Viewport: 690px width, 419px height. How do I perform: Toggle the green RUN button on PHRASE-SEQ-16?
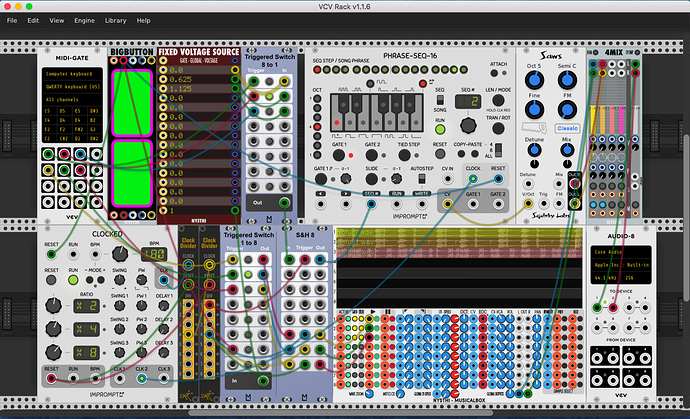pyautogui.click(x=440, y=129)
